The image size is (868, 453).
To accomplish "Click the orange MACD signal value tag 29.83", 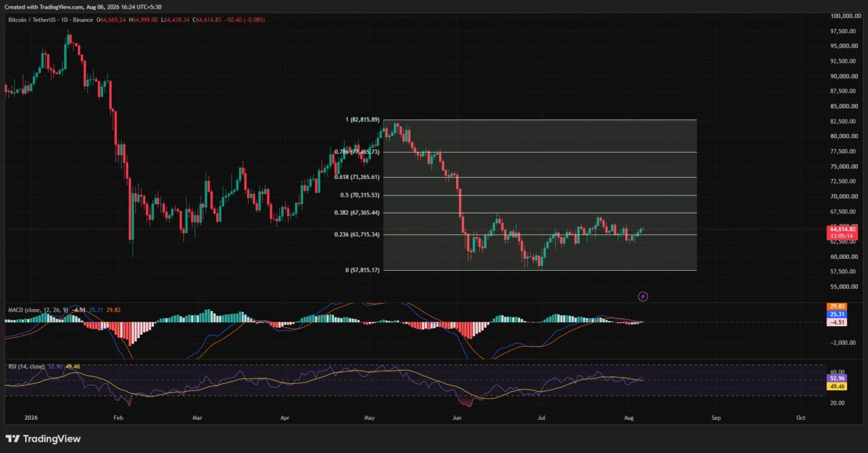I will click(837, 307).
